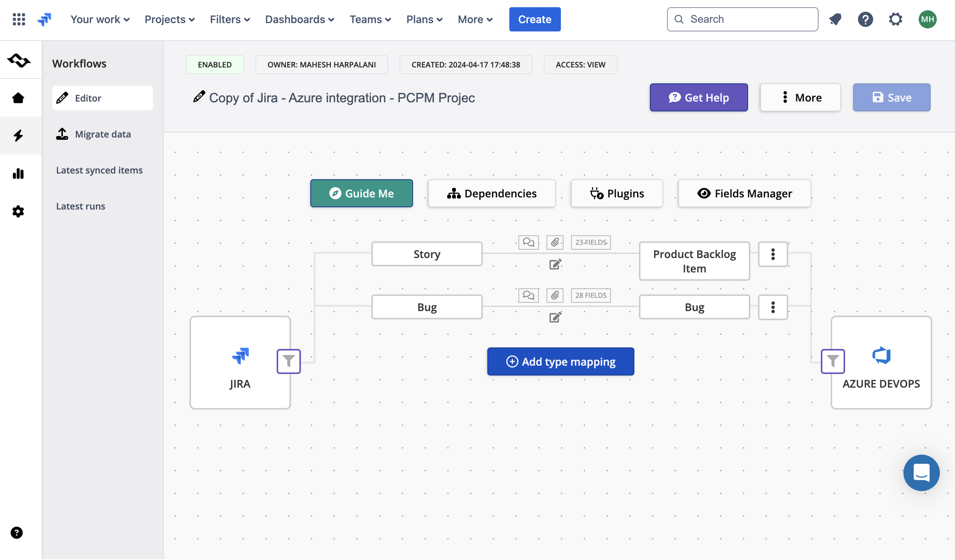This screenshot has width=955, height=560.
Task: Open attachments paperclip for the Bug mapping
Action: [555, 295]
